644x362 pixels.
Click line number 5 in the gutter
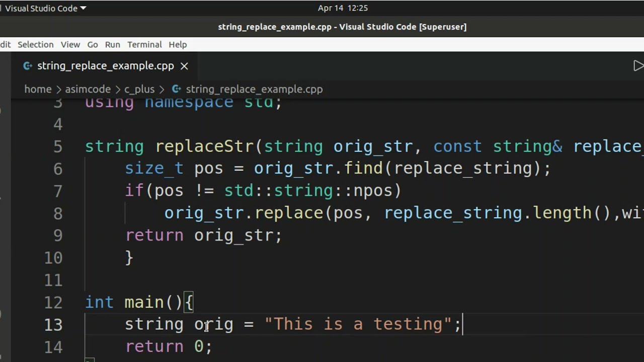click(x=57, y=146)
